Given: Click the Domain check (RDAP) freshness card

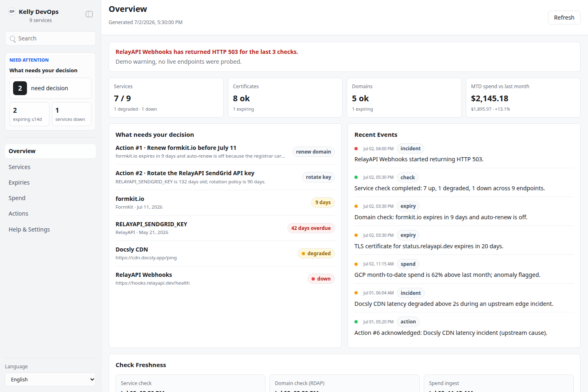Looking at the screenshot, I should click(345, 383).
